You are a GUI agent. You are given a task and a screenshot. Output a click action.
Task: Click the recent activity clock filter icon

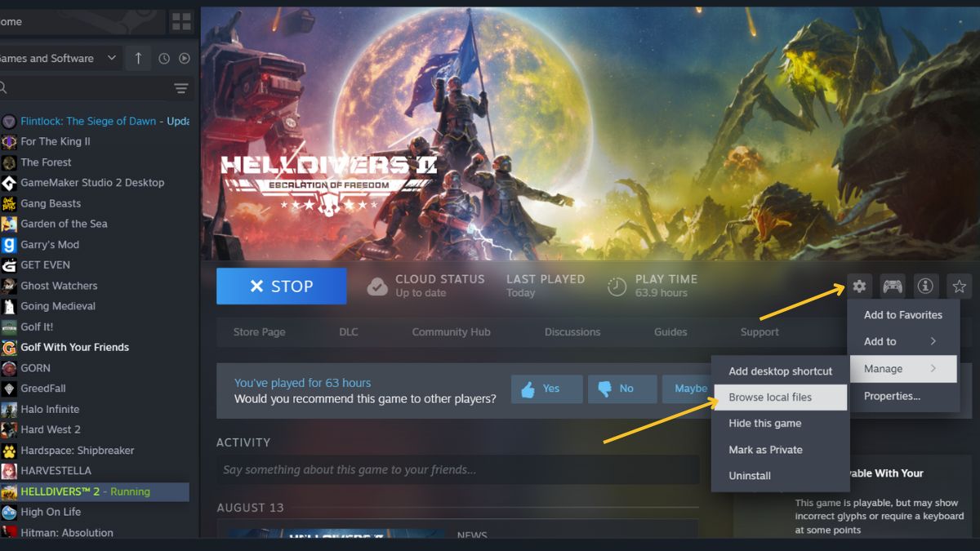point(164,58)
